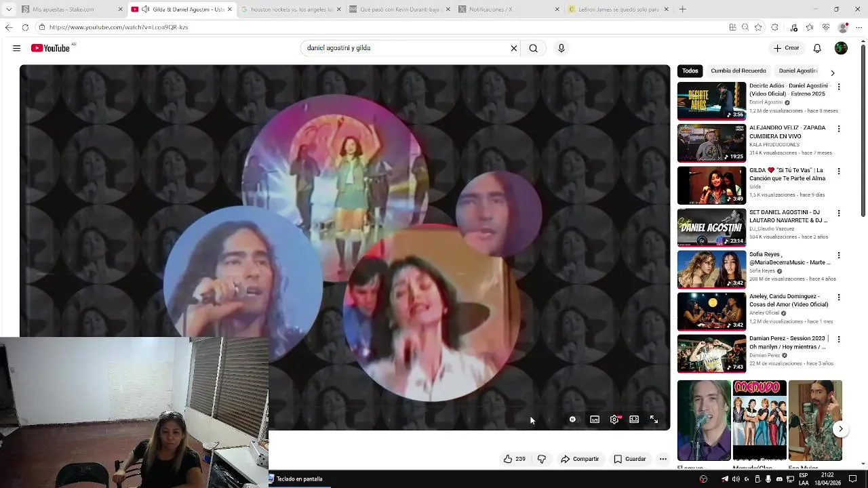Open options menu for Decirte Adiós
Image resolution: width=868 pixels, height=488 pixels.
(x=839, y=87)
